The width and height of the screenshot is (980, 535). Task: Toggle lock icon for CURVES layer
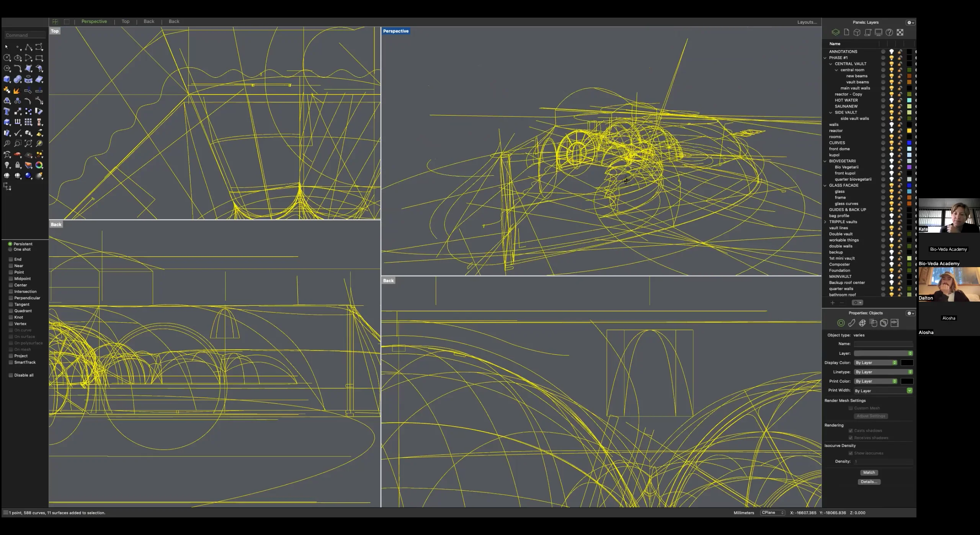pos(900,143)
